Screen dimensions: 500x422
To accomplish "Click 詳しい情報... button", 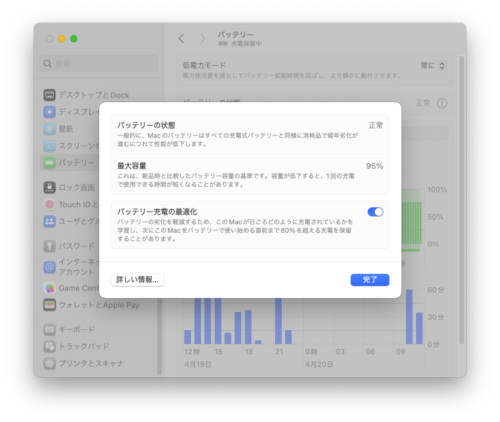I will (137, 280).
